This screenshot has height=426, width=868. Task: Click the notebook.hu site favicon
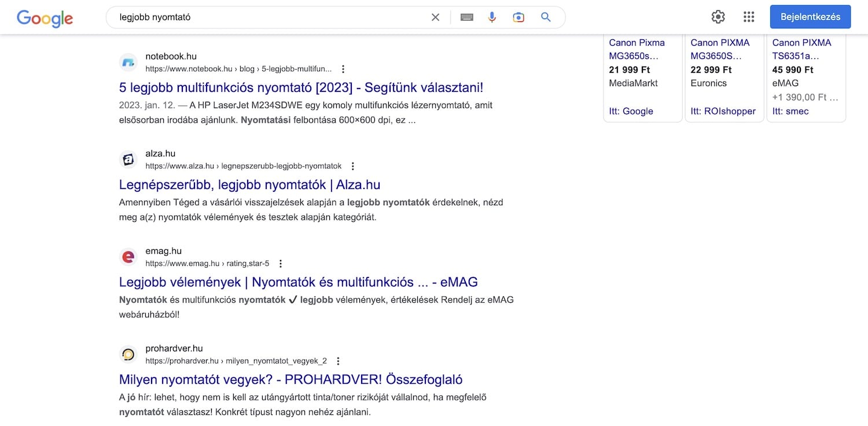click(x=128, y=62)
